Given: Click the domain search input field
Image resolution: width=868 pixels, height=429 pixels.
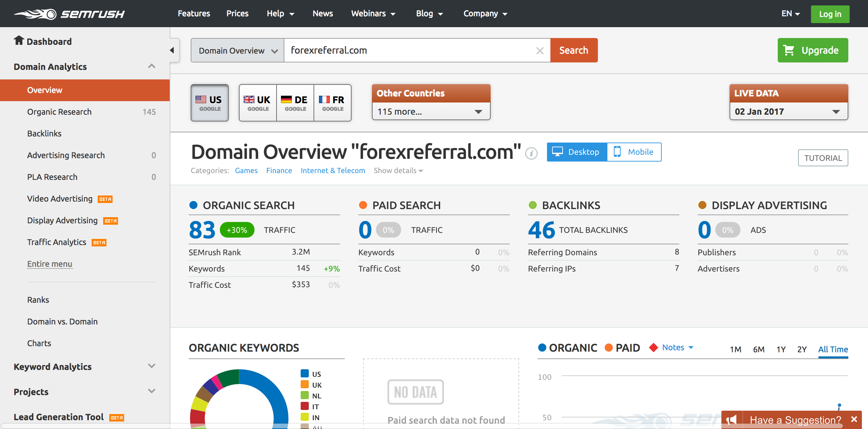Looking at the screenshot, I should (407, 50).
